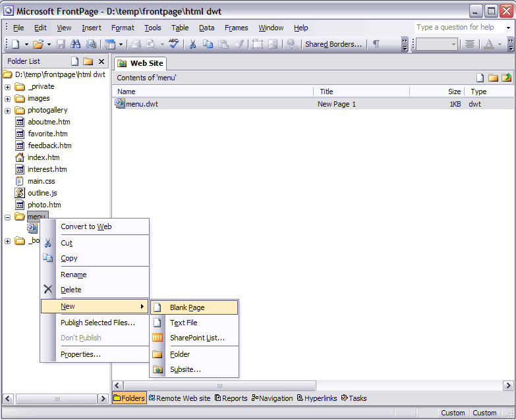Click the Format Painter brush icon
Viewport: 516px width, 420px height.
(x=239, y=44)
